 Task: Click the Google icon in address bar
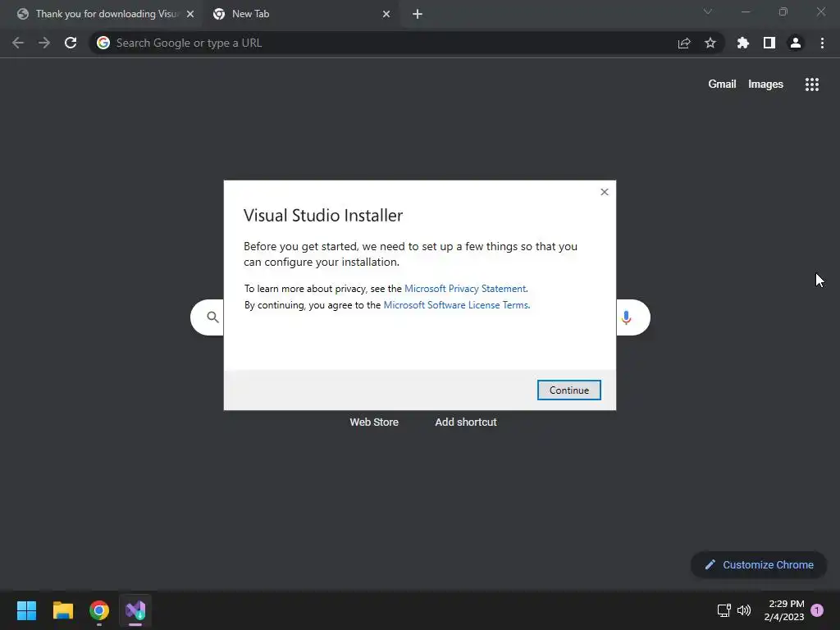103,43
